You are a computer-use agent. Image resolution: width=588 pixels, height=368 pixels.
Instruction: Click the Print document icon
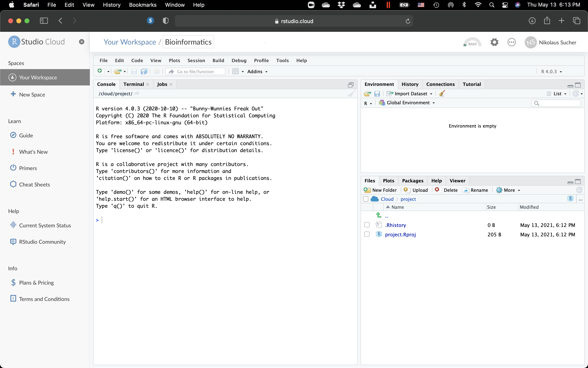pos(157,71)
